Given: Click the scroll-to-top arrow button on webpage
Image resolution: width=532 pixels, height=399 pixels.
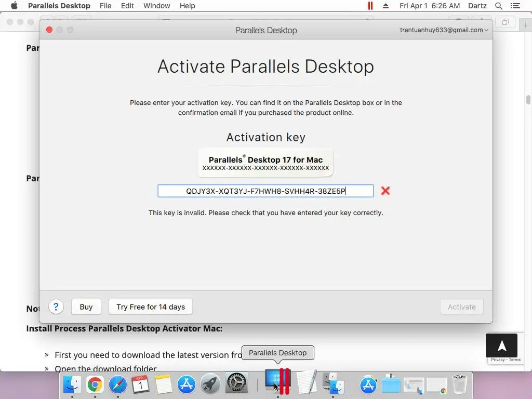Looking at the screenshot, I should (x=501, y=345).
